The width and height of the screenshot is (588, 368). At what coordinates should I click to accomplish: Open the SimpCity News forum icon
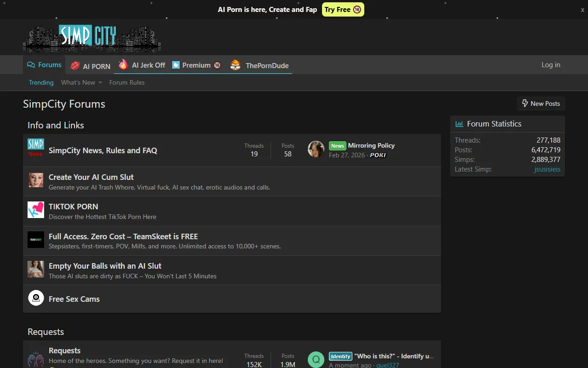tap(36, 148)
